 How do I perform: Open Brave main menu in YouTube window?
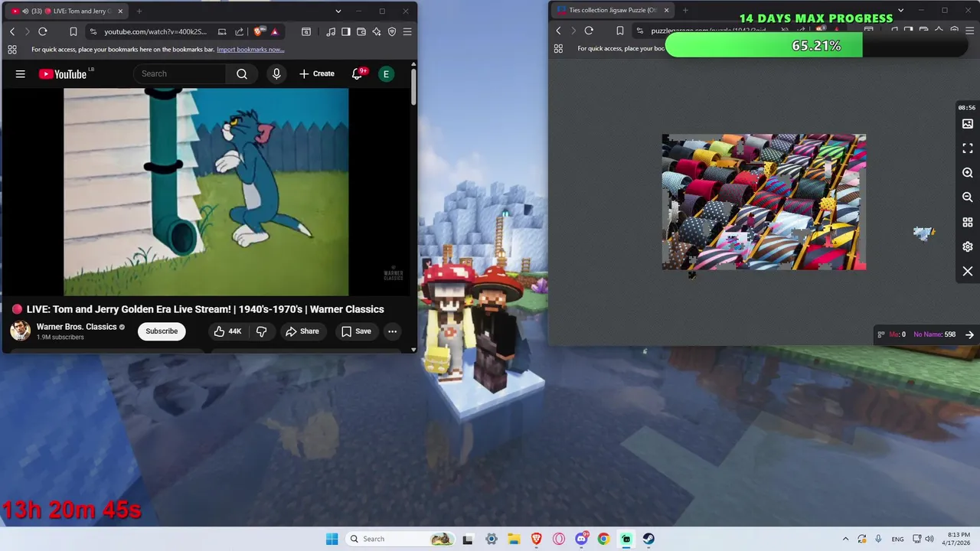(x=407, y=31)
